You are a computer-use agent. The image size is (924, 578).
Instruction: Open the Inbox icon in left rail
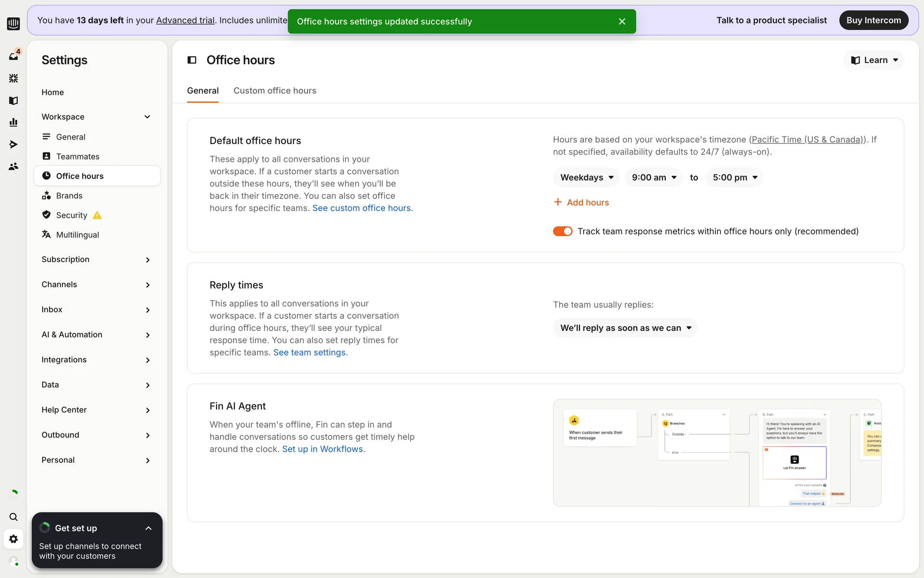click(13, 56)
